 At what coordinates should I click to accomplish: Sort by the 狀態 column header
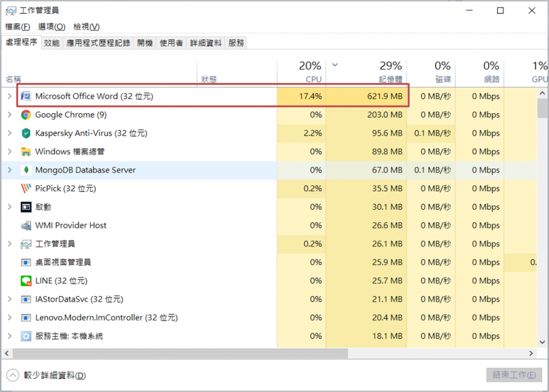(x=237, y=72)
